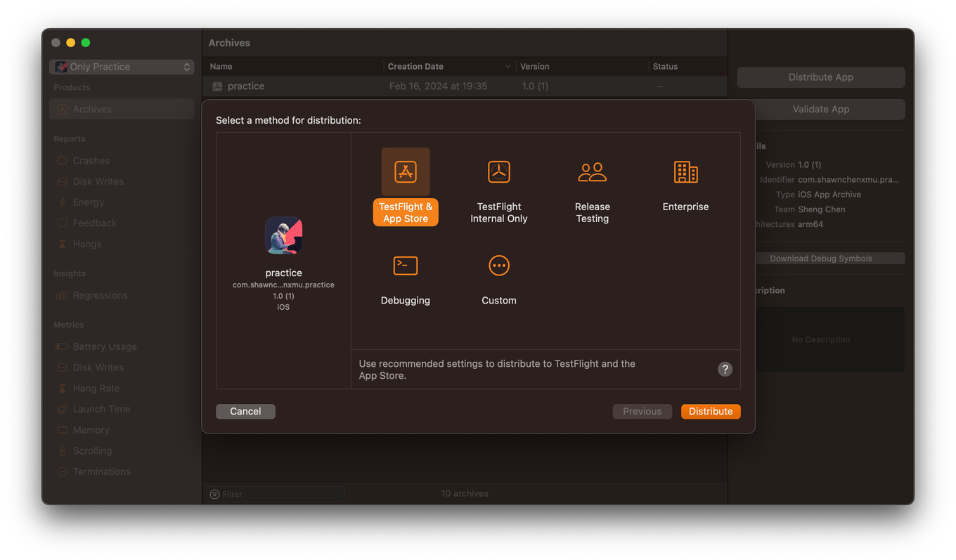The image size is (956, 560).
Task: Click Validate App in the Organizer window
Action: click(821, 109)
